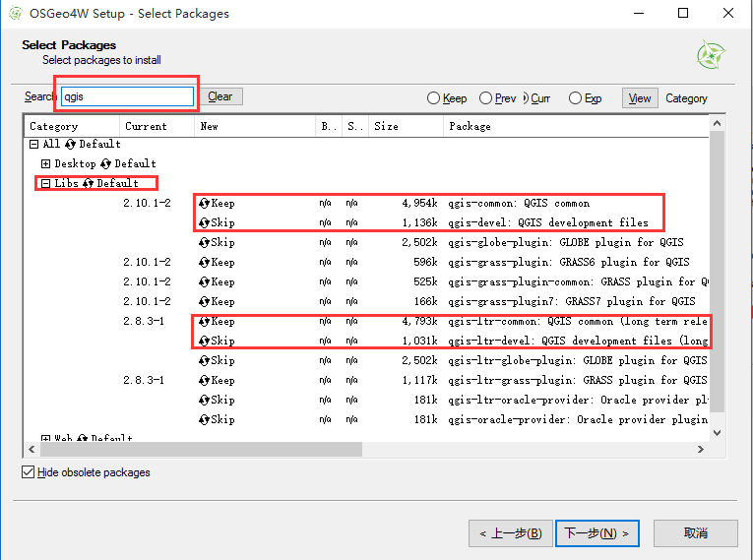Cycle action icon for qgis-ltr-common row

(204, 321)
